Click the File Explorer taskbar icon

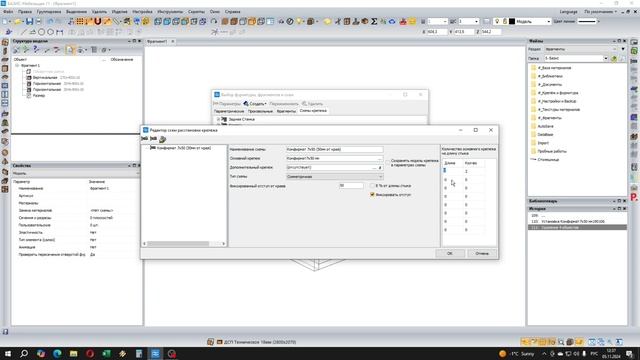(x=73, y=353)
